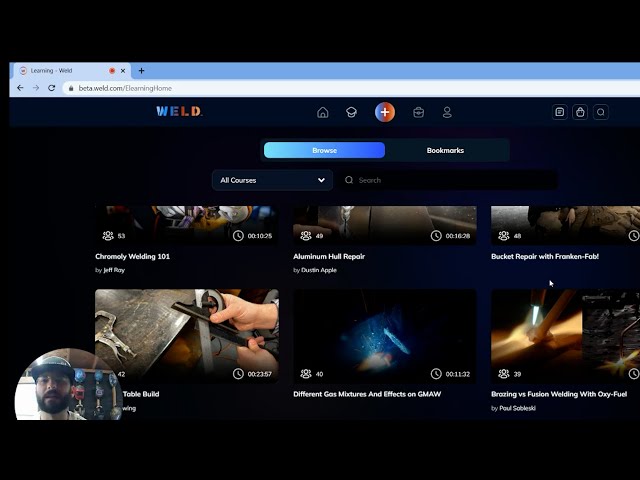Image resolution: width=640 pixels, height=480 pixels.
Task: Click students icon on Bucket Repair card
Action: coord(504,236)
